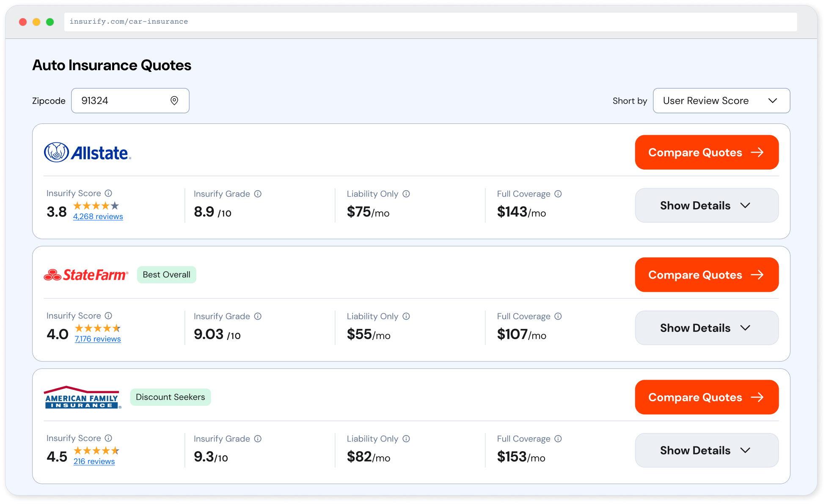Click the location pin icon in zipcode field
The width and height of the screenshot is (826, 504).
pyautogui.click(x=174, y=101)
